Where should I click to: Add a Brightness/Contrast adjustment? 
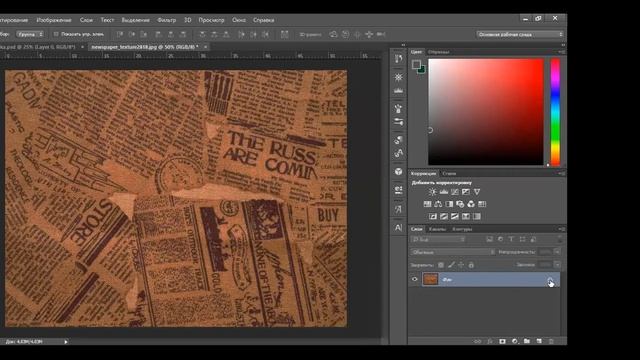click(433, 191)
